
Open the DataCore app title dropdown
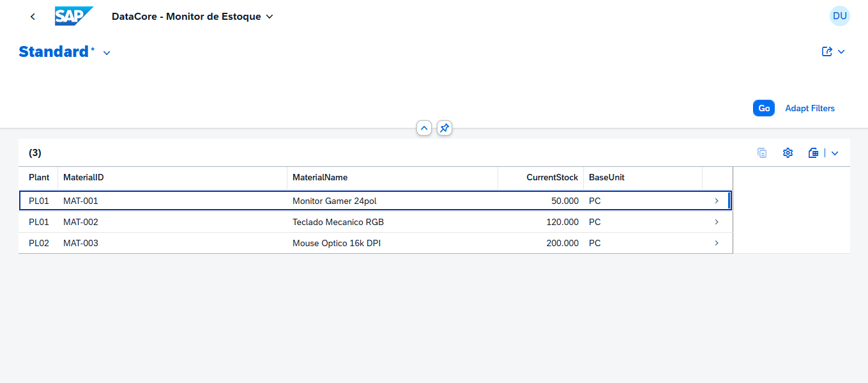pos(269,17)
